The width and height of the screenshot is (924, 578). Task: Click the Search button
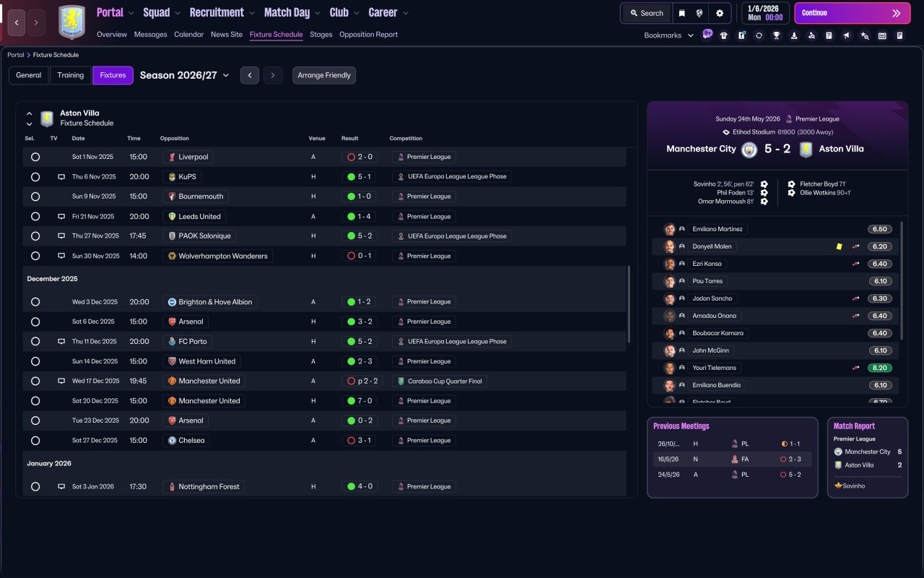coord(646,13)
